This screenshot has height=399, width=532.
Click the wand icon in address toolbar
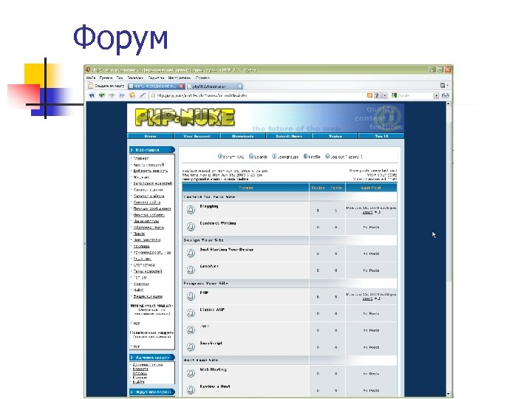pos(143,95)
